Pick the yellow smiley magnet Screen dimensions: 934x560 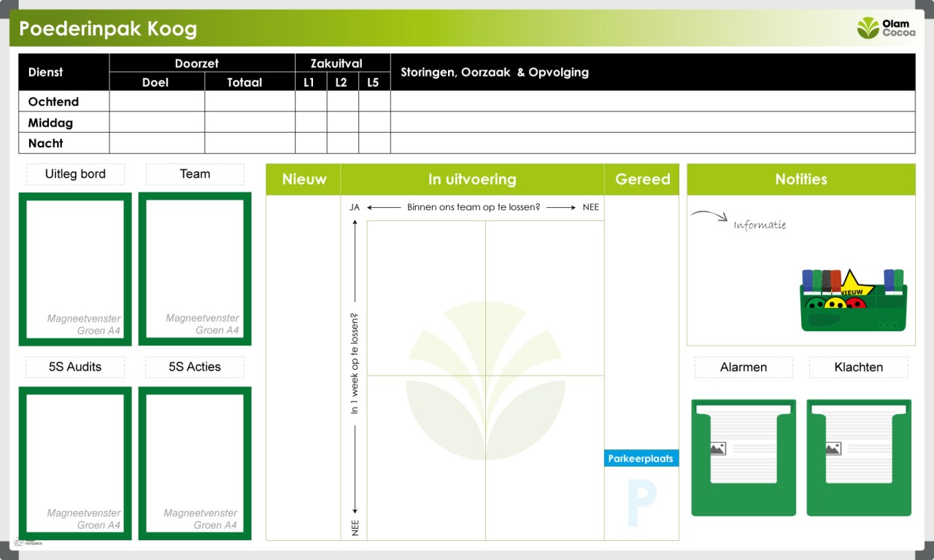click(835, 303)
